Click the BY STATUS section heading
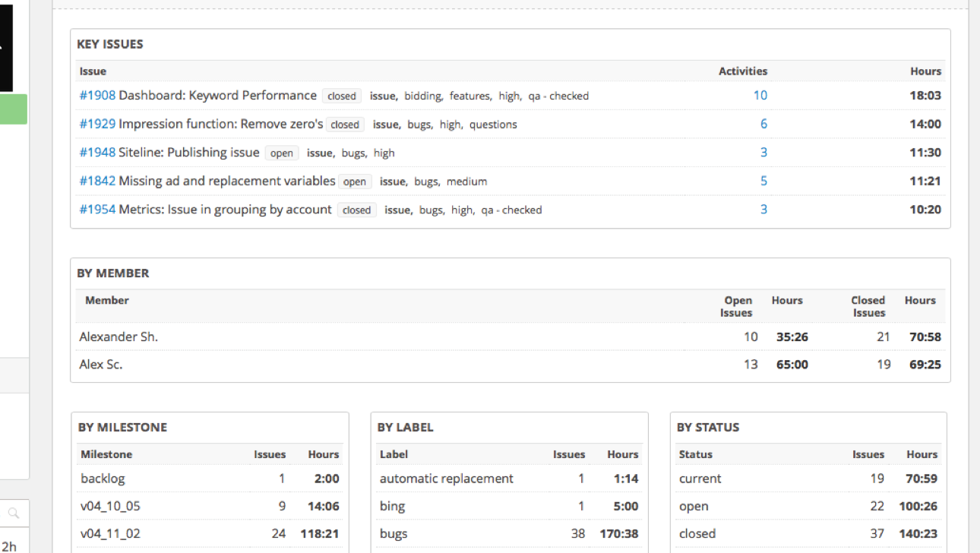 click(708, 428)
